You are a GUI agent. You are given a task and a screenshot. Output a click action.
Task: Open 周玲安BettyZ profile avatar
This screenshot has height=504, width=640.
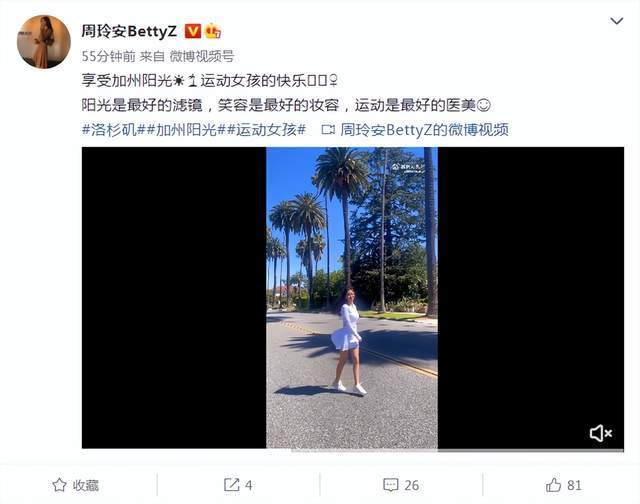coord(44,42)
